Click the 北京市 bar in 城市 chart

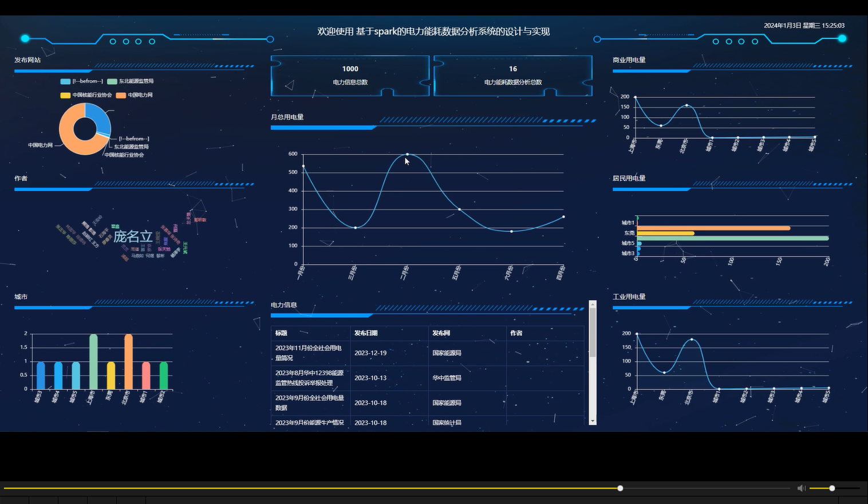tap(128, 361)
